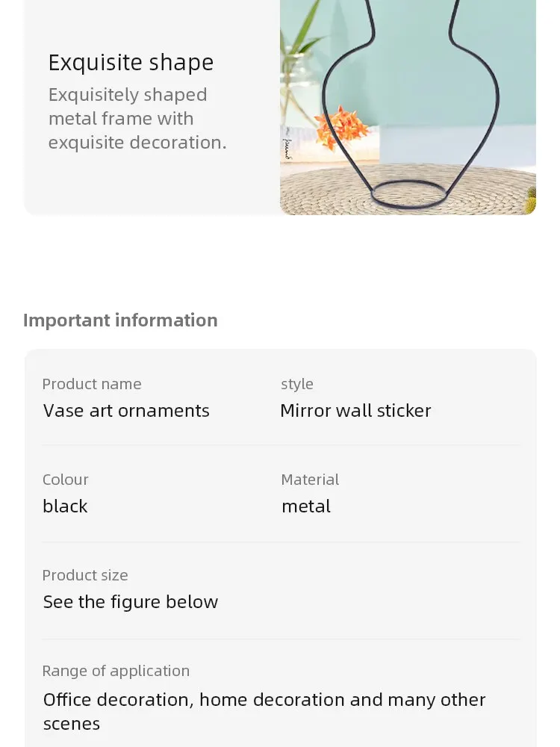Screen dimensions: 560x747
Task: Click the metal material value
Action: coord(306,506)
